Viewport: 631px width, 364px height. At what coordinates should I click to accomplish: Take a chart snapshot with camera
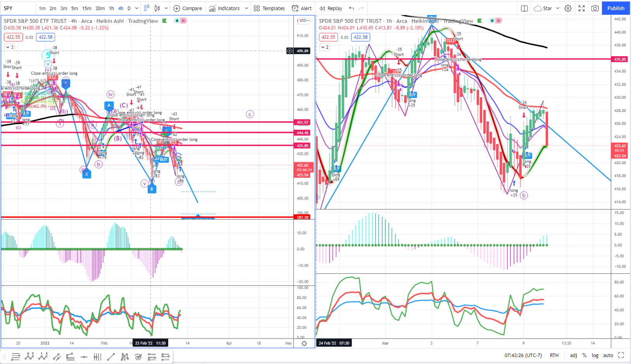[595, 8]
